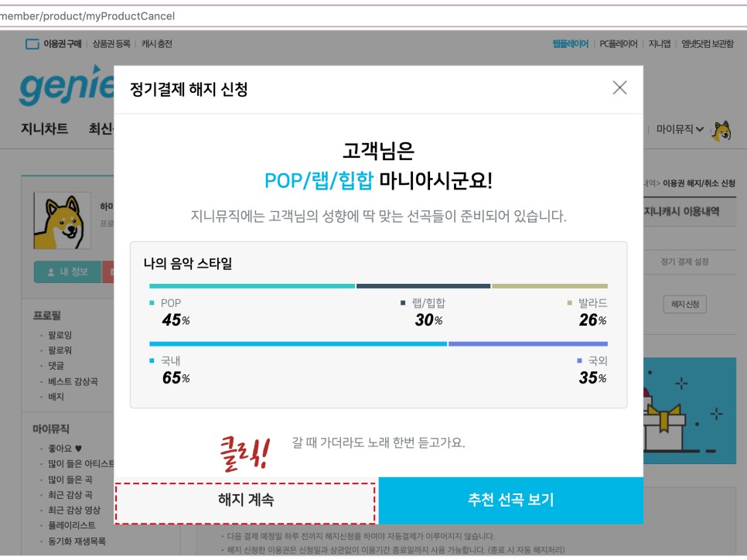Open 이용권 구매 link
Screen dimensions: 747x560
(x=63, y=44)
